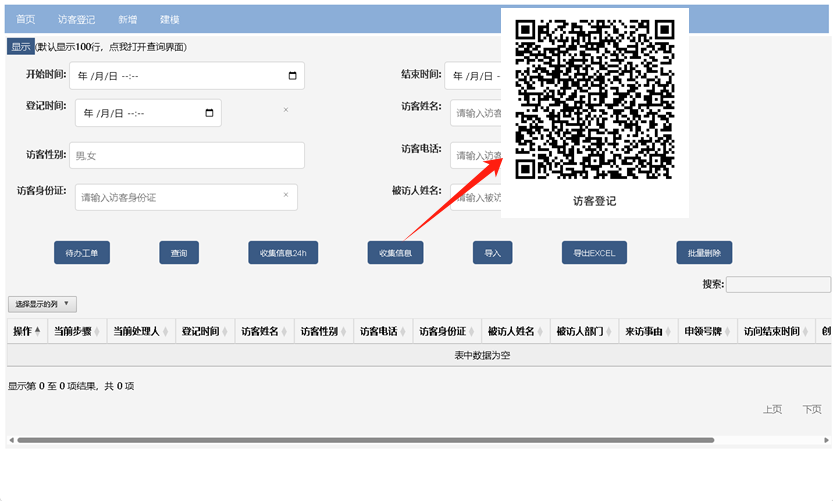The height and width of the screenshot is (501, 833).
Task: Click the scrollbar left arrow
Action: (x=11, y=440)
